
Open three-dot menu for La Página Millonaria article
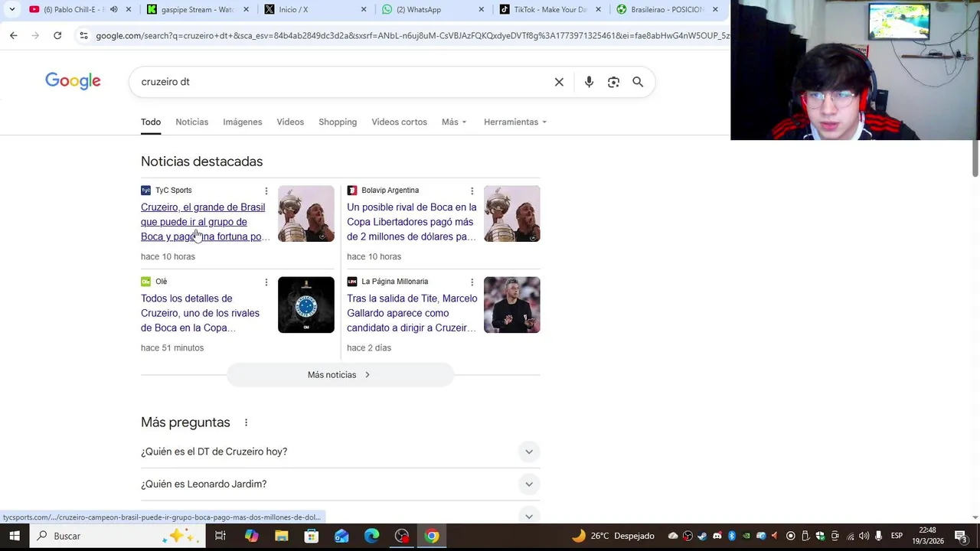pos(472,282)
